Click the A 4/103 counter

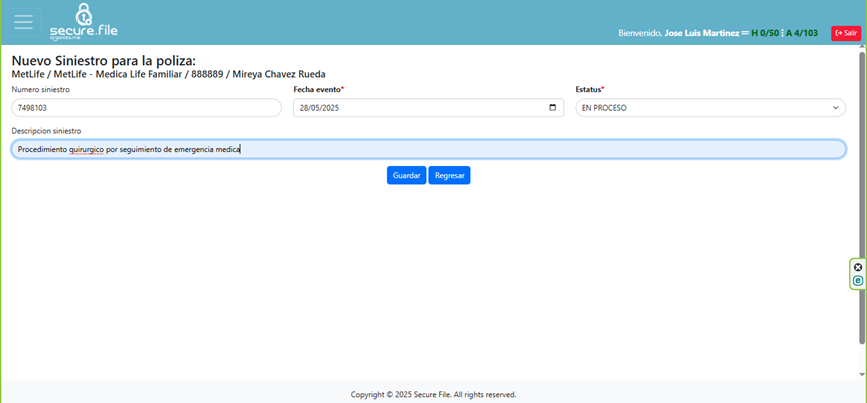pos(802,33)
